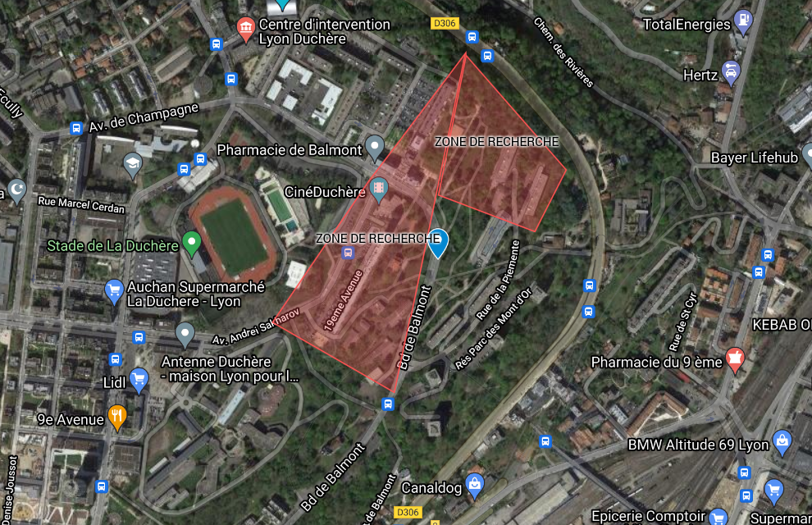Select the blue location pin on Bd de Balmont

point(438,244)
